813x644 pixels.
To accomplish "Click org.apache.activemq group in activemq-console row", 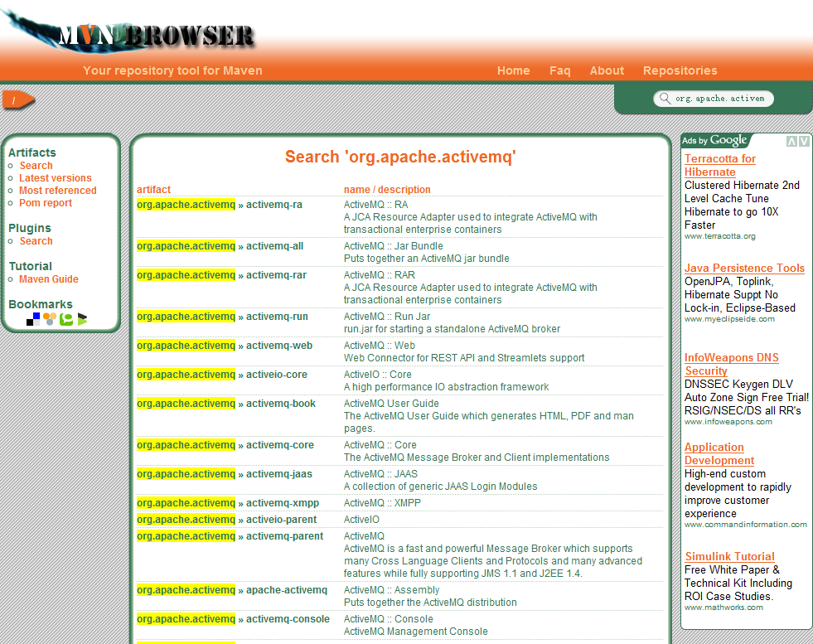I will click(186, 619).
